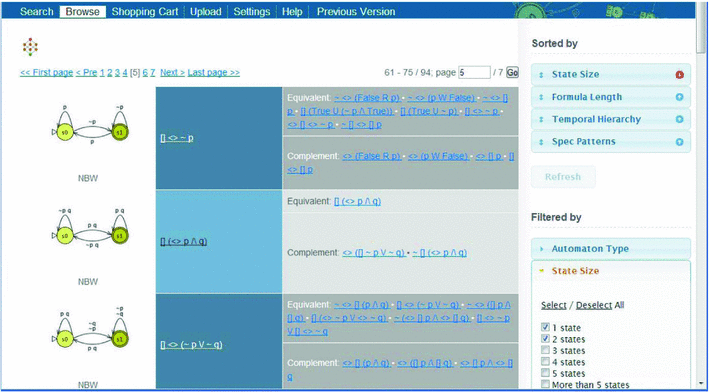
Task: Click the drag handle arrows beside Spec Patterns
Action: (541, 142)
